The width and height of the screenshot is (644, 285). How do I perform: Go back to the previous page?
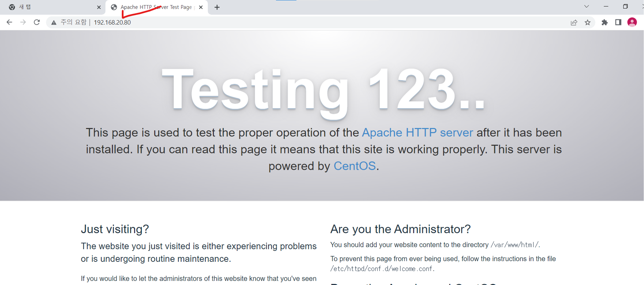tap(9, 22)
